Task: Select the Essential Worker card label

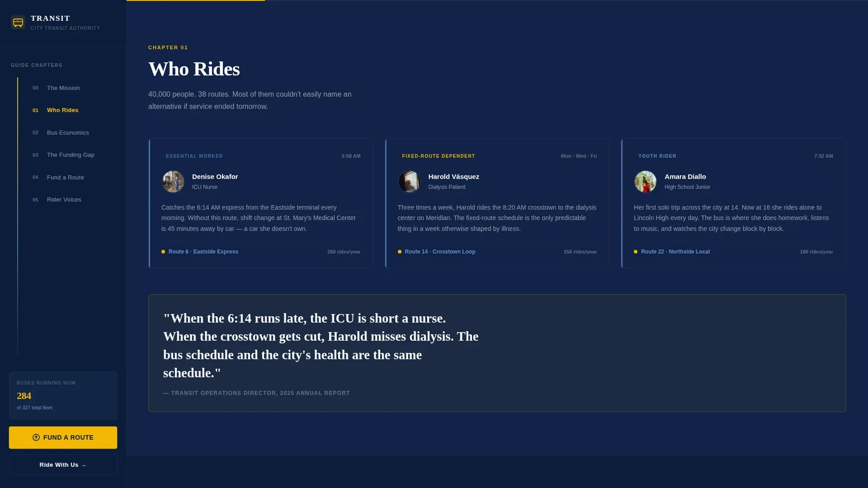Action: pyautogui.click(x=194, y=156)
